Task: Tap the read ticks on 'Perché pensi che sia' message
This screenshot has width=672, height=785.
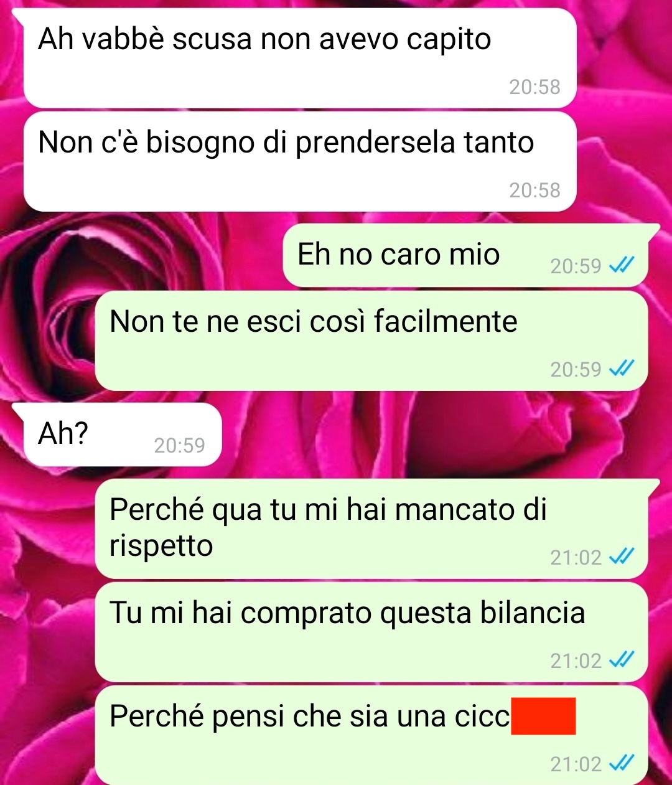Action: pyautogui.click(x=621, y=763)
